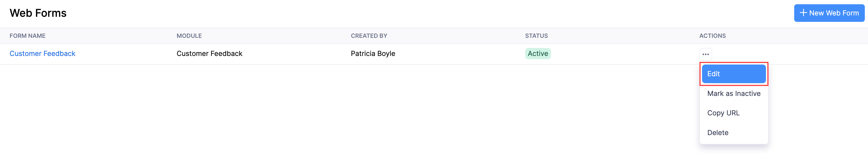The height and width of the screenshot is (154, 868).
Task: Click the highlighted Edit option in the dropdown
Action: pyautogui.click(x=733, y=74)
